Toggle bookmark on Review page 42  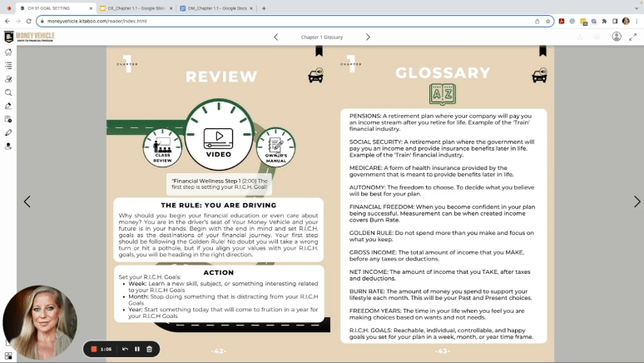coord(319,51)
